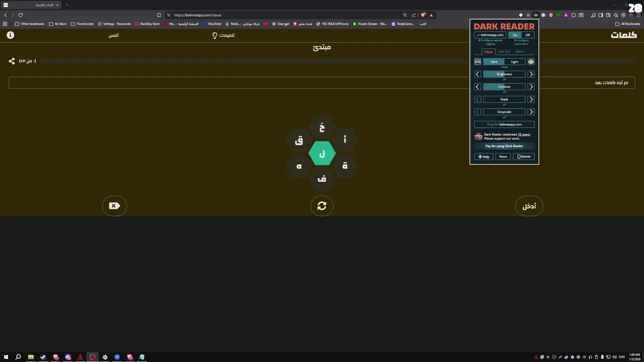
Task: Adjust the Contrast slider bar
Action: coord(504,87)
